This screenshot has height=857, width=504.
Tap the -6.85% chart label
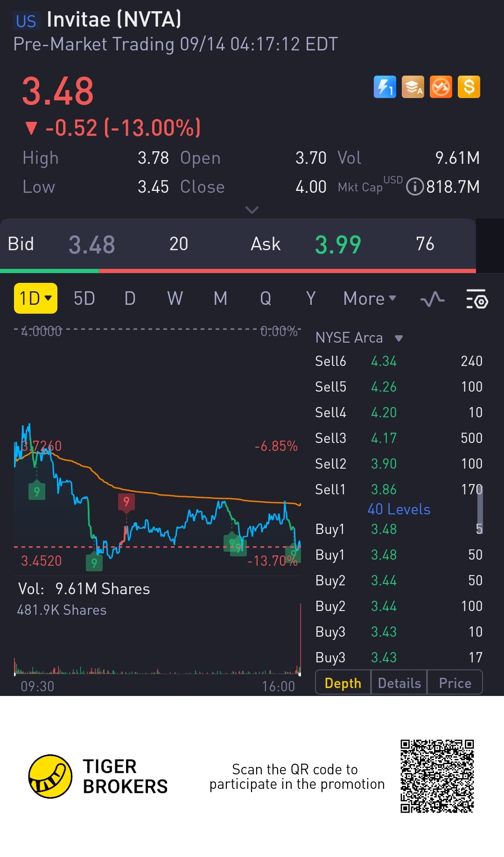coord(276,446)
